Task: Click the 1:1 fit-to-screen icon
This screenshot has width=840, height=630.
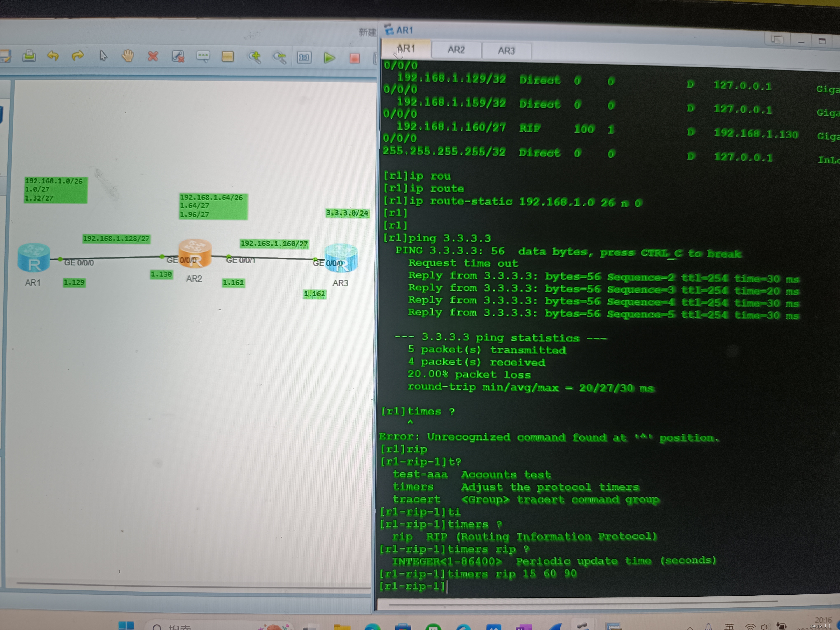Action: pos(304,58)
